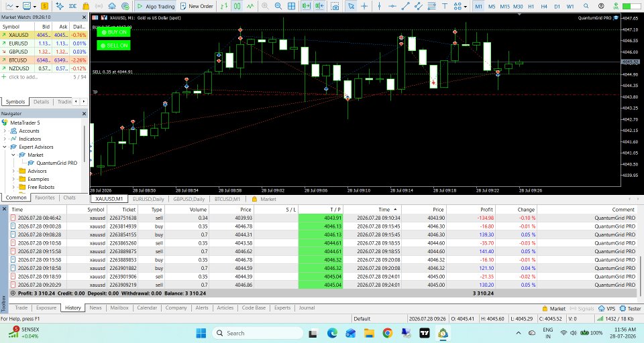This screenshot has height=343, width=644.
Task: Toggle the chart shift icon
Action: [x=319, y=6]
